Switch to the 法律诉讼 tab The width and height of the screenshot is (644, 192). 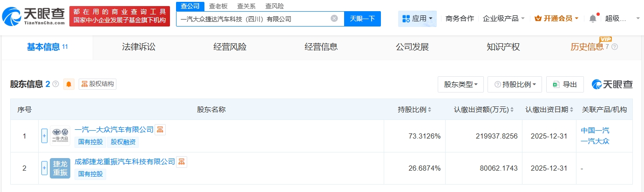138,47
